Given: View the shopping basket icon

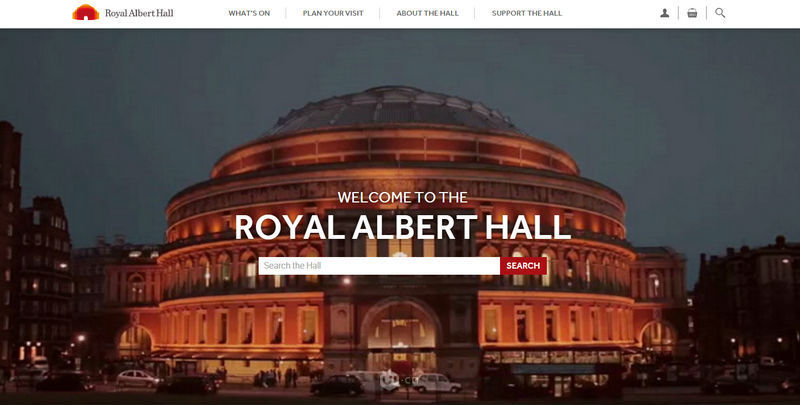Looking at the screenshot, I should coord(692,13).
